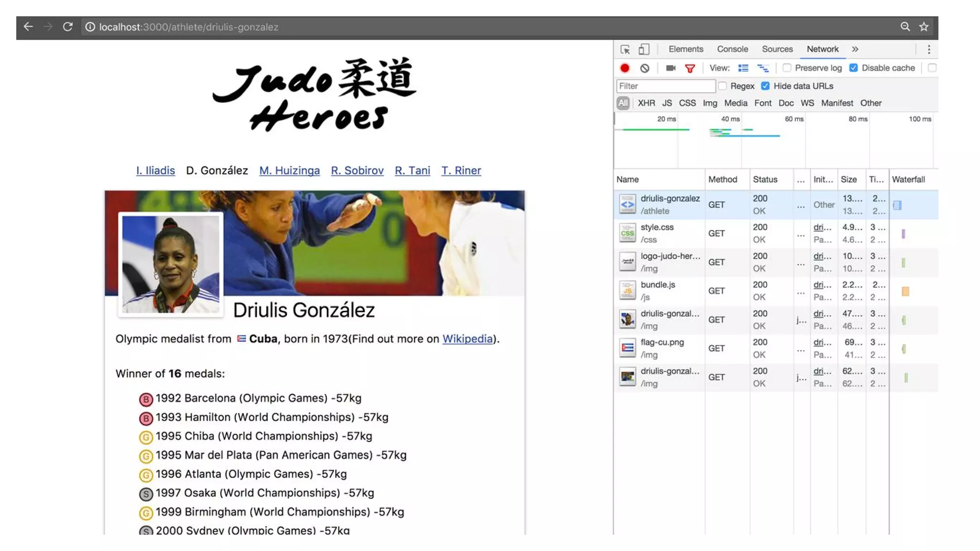This screenshot has height=551, width=980.
Task: Filter network requests by XHR type
Action: pyautogui.click(x=646, y=103)
